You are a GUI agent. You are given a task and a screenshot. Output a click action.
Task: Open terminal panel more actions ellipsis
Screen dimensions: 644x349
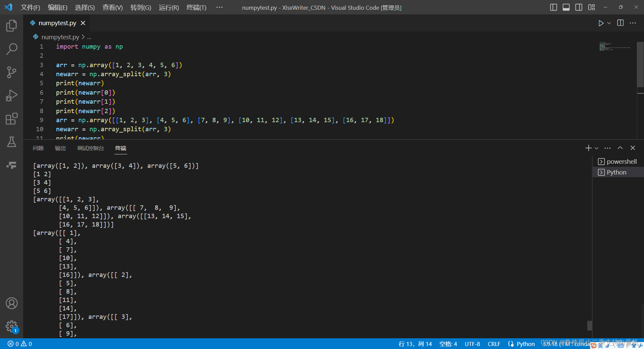pos(608,148)
